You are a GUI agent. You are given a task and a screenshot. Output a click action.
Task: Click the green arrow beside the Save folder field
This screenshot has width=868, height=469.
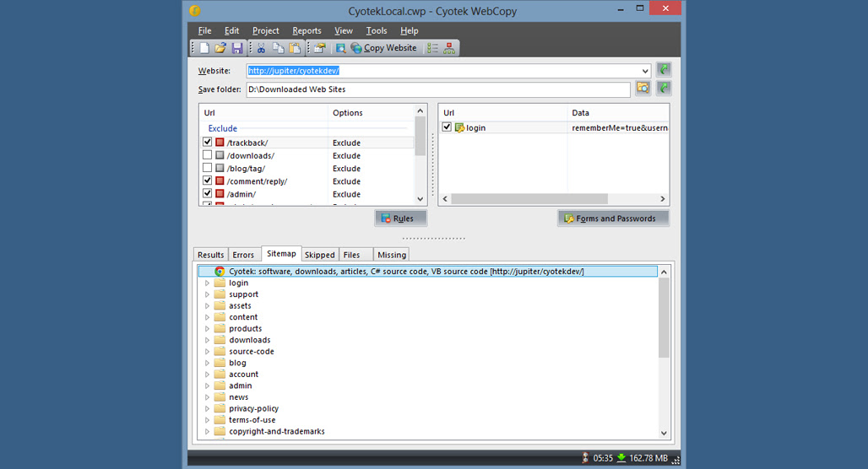click(x=664, y=88)
